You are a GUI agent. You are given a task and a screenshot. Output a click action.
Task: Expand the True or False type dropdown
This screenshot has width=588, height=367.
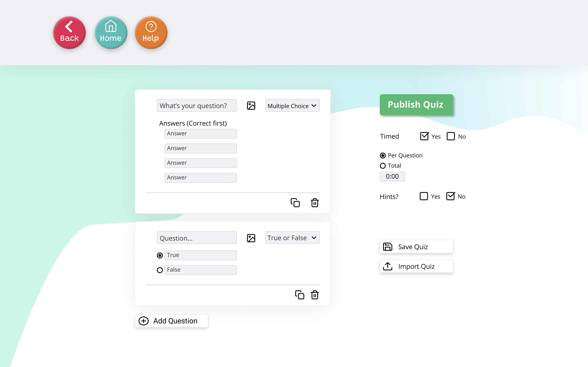pos(292,238)
